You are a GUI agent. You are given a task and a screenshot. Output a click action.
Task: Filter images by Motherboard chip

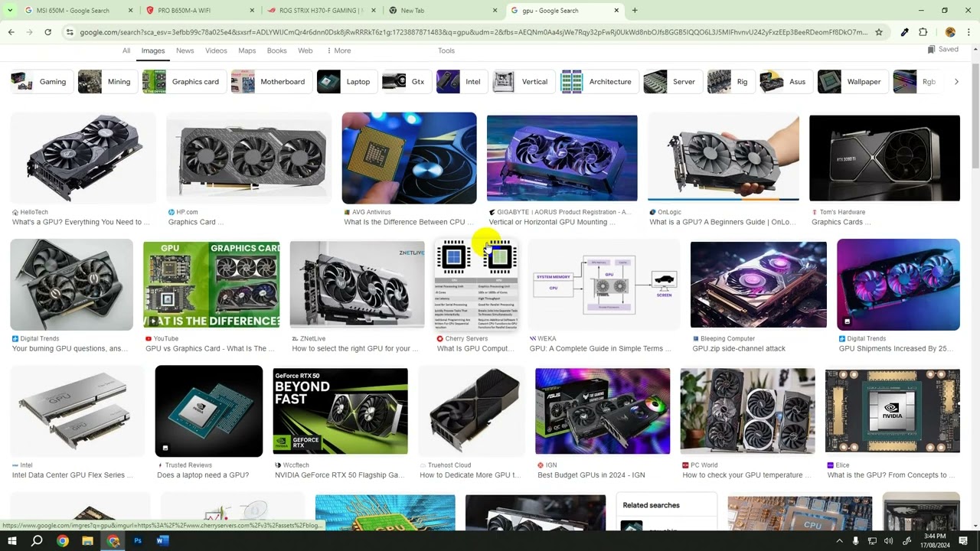click(272, 82)
